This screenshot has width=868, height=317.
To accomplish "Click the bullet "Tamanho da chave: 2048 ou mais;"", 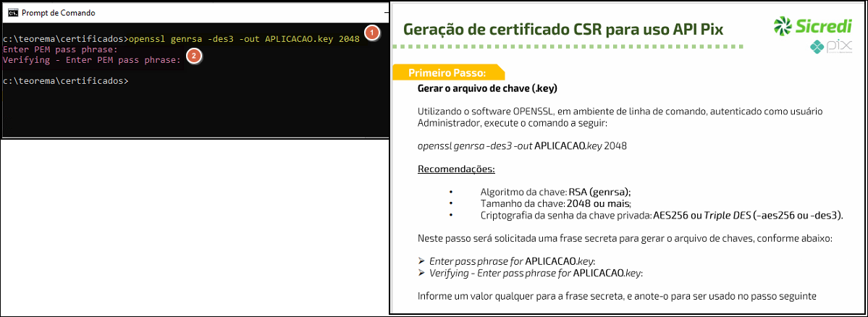I will point(555,203).
